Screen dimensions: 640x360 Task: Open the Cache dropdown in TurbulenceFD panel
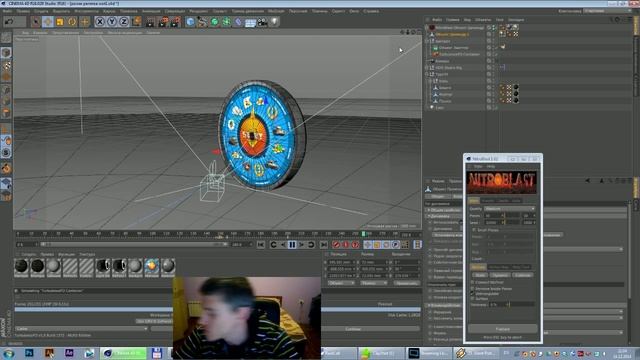click(81, 329)
